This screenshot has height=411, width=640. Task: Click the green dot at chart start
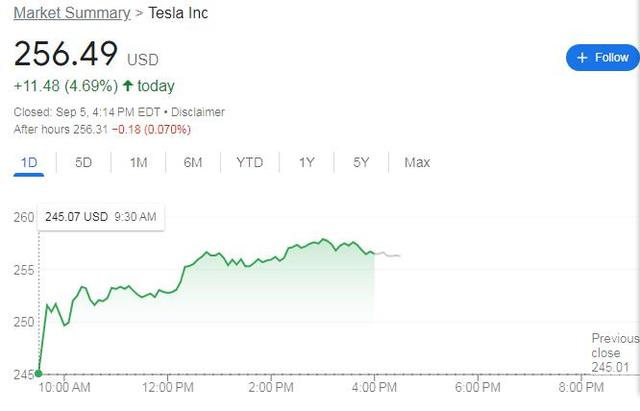pos(38,374)
